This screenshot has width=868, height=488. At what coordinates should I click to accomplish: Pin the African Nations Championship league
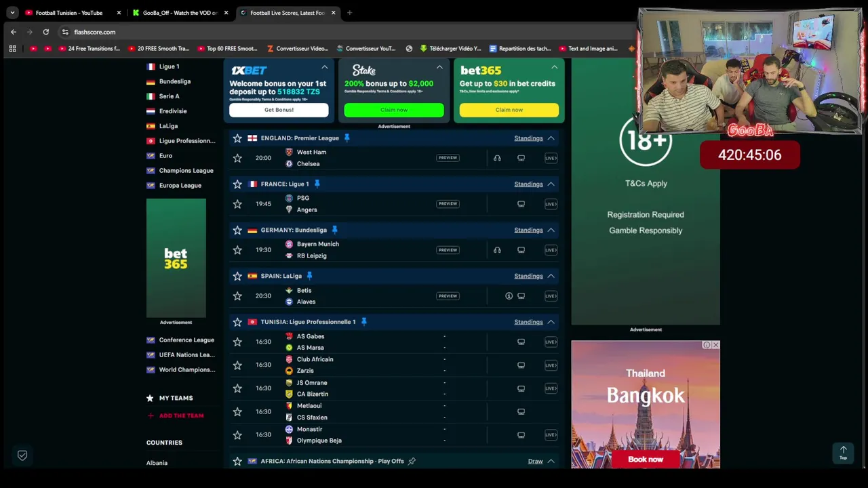[412, 462]
